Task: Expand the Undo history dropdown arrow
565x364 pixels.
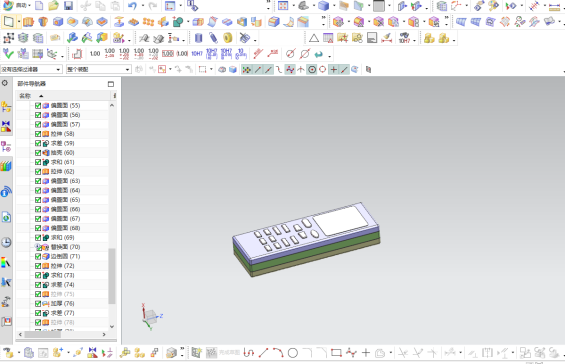Action: tap(143, 5)
